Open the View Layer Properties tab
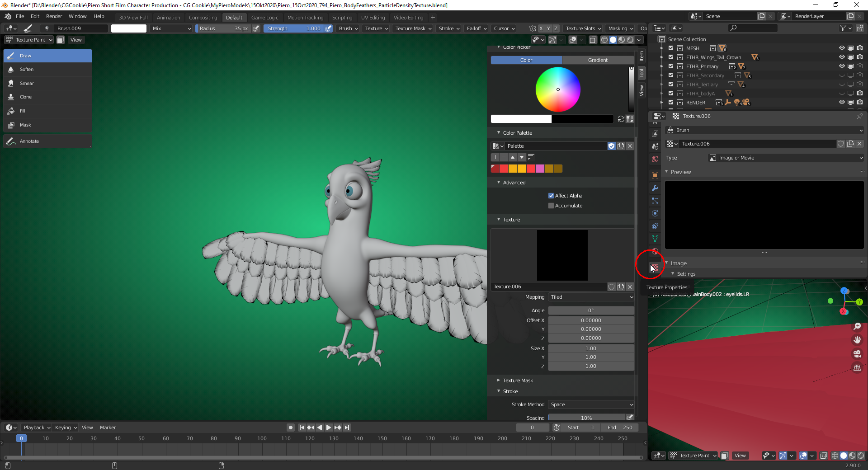 pyautogui.click(x=655, y=134)
